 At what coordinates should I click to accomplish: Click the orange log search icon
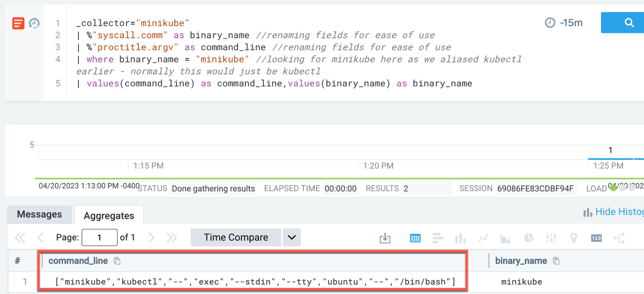pyautogui.click(x=18, y=23)
